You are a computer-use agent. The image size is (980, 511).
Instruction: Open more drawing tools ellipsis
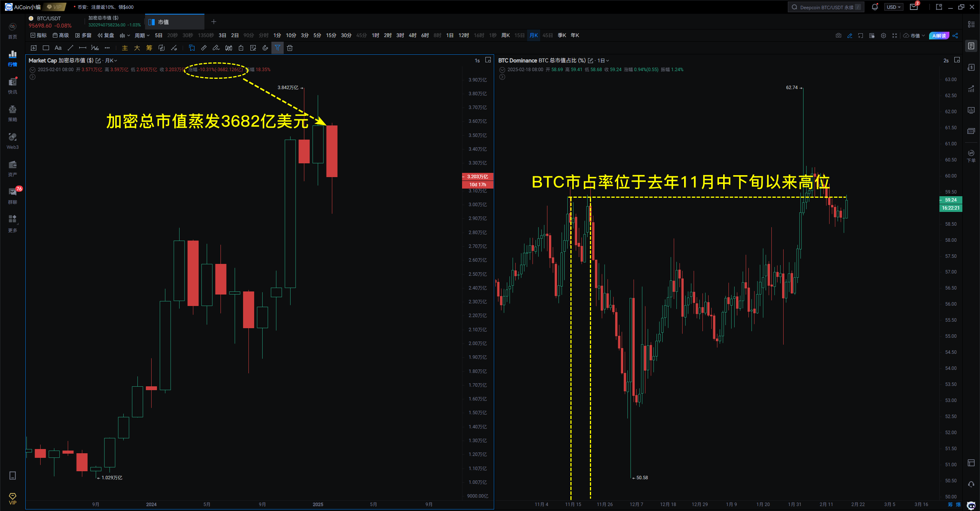[x=107, y=48]
